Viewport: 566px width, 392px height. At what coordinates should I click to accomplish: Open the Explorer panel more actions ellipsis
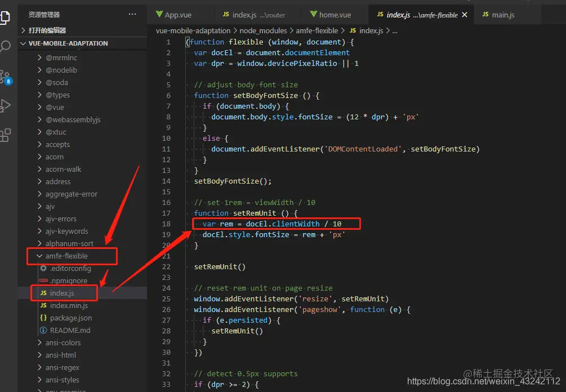(132, 14)
